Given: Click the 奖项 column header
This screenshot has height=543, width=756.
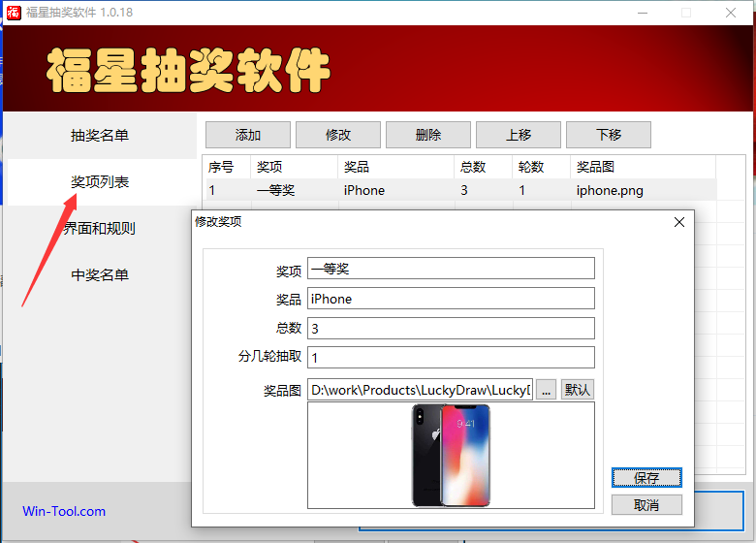Looking at the screenshot, I should (294, 167).
